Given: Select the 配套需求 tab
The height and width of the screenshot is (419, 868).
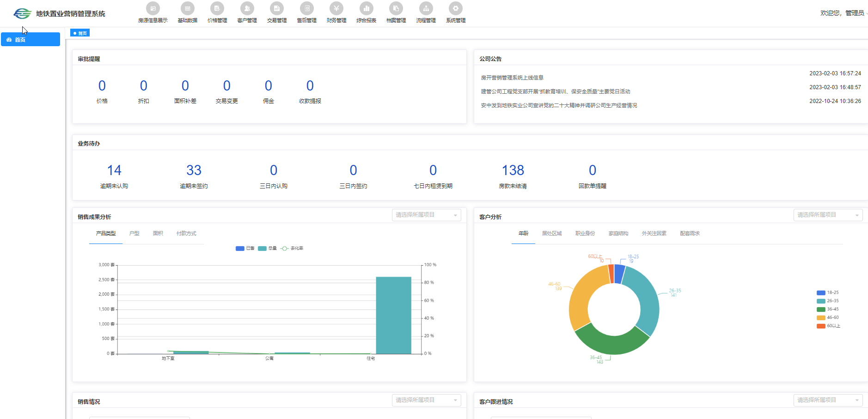Looking at the screenshot, I should 690,233.
